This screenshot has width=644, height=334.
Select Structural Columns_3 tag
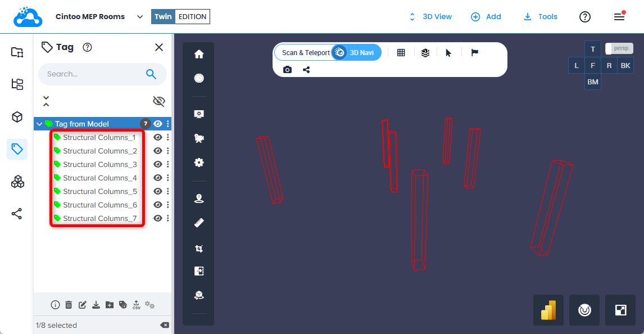[100, 164]
